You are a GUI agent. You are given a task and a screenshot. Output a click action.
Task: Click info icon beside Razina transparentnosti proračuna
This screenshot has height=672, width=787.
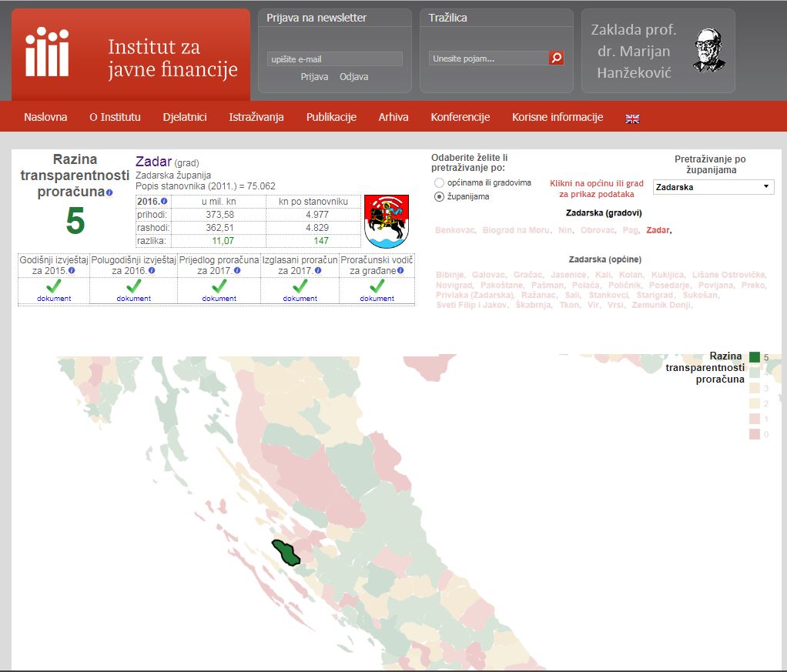pos(109,192)
